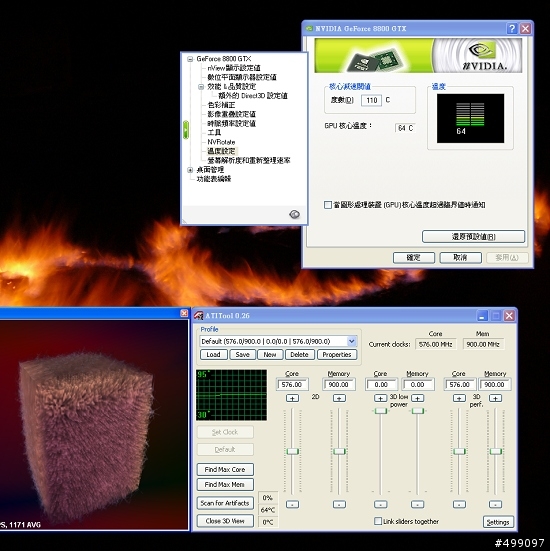Click the 度數 threshold field showing 110
This screenshot has width=550, height=551.
tap(371, 101)
